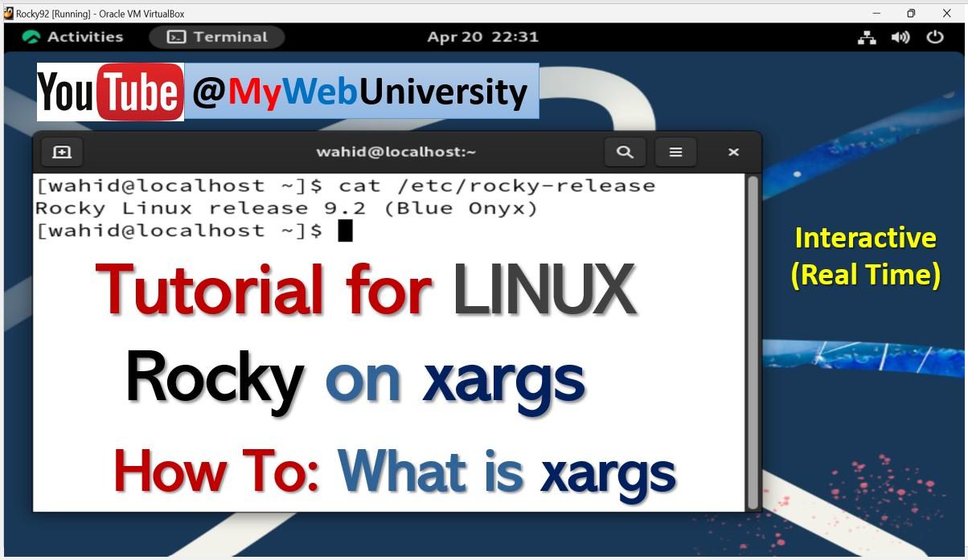Open the Activities overview
968x560 pixels.
click(72, 37)
